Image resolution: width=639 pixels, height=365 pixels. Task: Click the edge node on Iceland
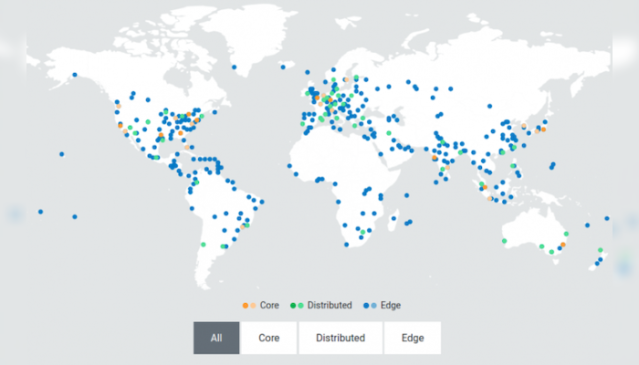point(283,67)
